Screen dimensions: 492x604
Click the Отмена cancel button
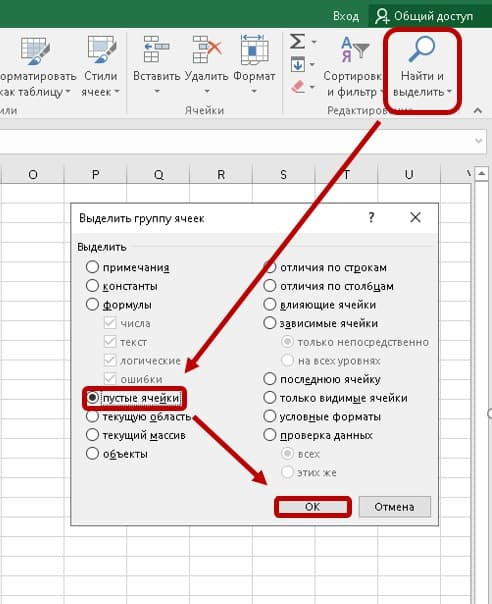pyautogui.click(x=395, y=507)
